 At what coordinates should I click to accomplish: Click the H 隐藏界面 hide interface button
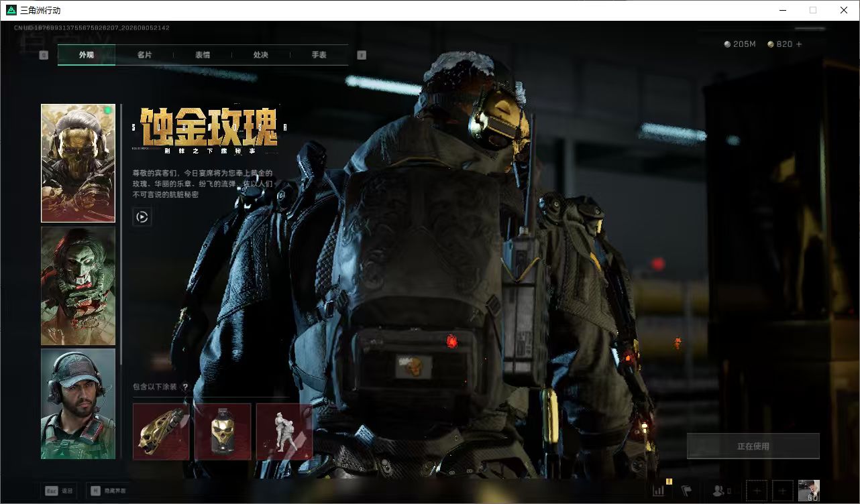pyautogui.click(x=109, y=491)
